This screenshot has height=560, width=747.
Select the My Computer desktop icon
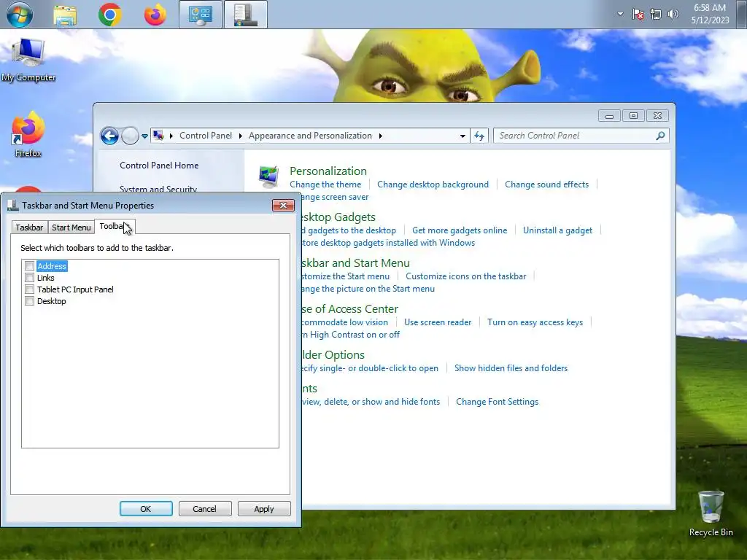pos(28,61)
